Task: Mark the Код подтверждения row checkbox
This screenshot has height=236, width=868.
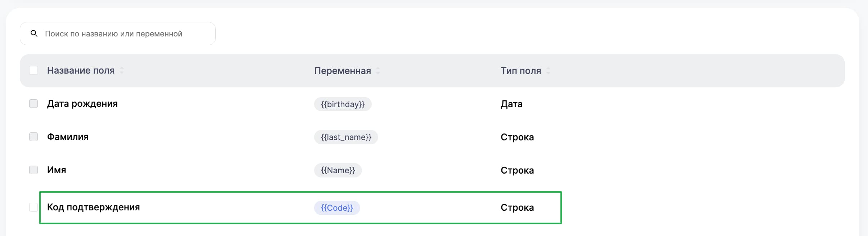Action: (33, 207)
